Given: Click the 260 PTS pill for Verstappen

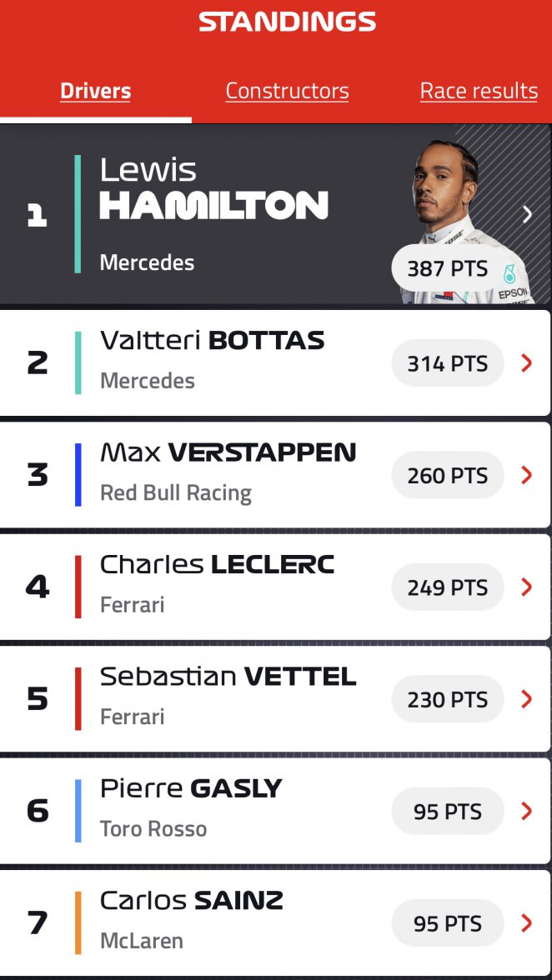Looking at the screenshot, I should click(448, 475).
